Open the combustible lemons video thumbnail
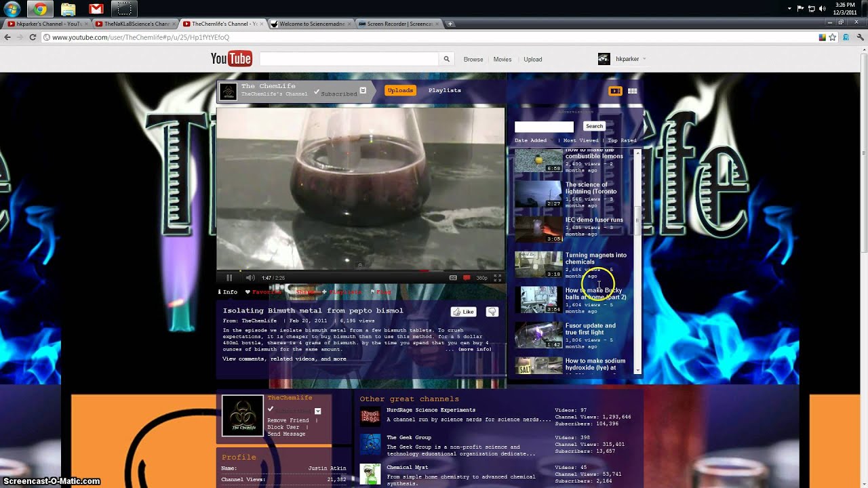The width and height of the screenshot is (868, 488). click(538, 161)
